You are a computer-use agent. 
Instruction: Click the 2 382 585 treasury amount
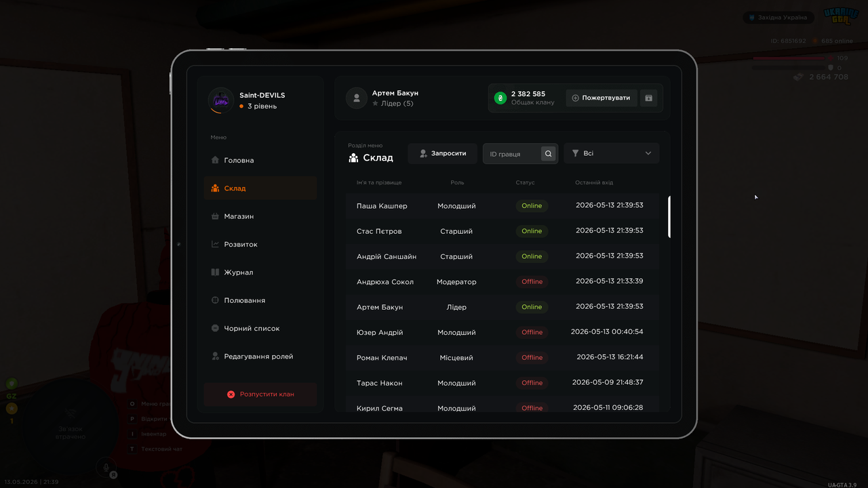coord(528,94)
